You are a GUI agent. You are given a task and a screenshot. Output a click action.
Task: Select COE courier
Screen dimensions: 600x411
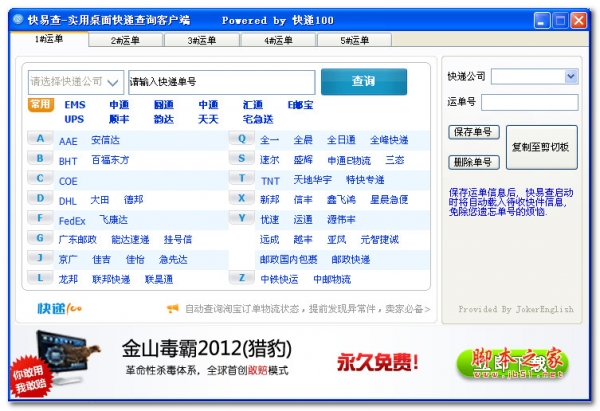68,181
